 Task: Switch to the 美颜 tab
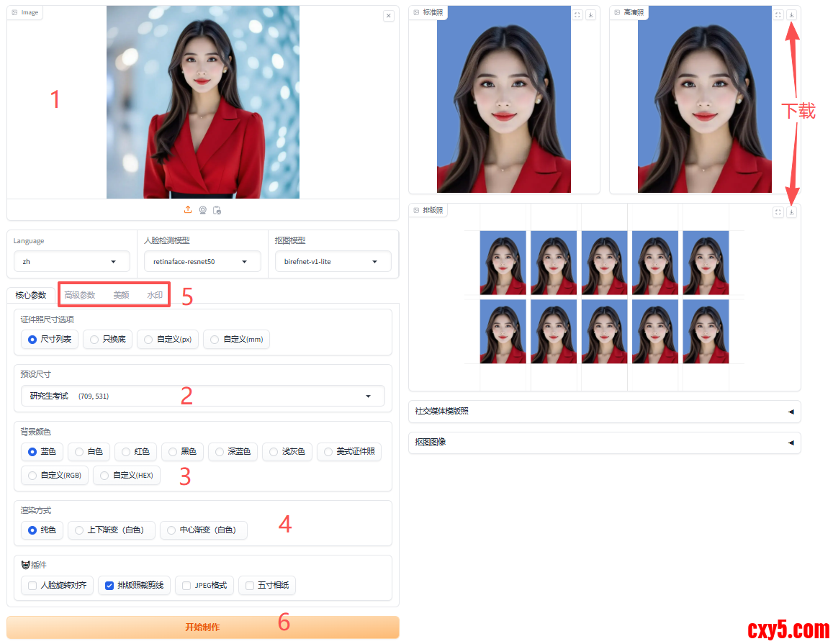tap(121, 295)
